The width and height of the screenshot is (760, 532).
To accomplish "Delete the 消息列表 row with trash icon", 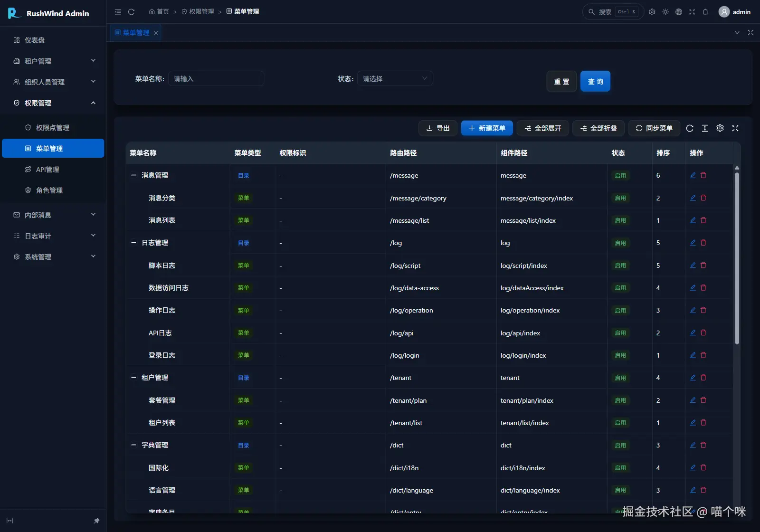I will 703,220.
